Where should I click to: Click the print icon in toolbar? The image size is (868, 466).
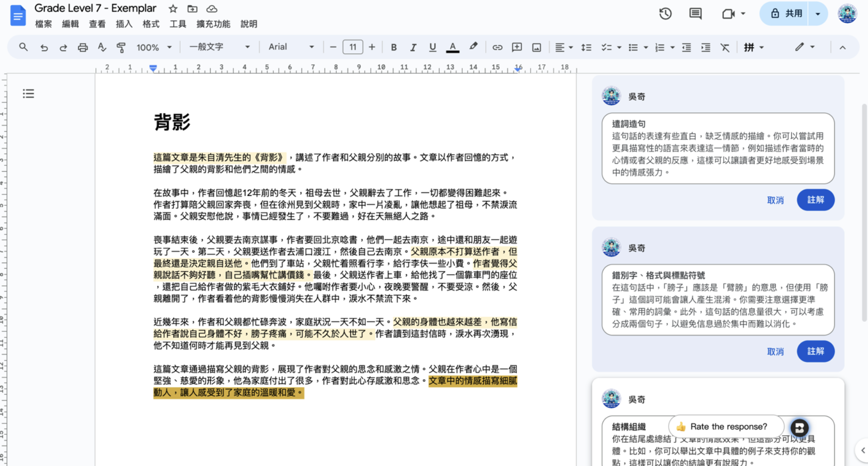click(83, 47)
